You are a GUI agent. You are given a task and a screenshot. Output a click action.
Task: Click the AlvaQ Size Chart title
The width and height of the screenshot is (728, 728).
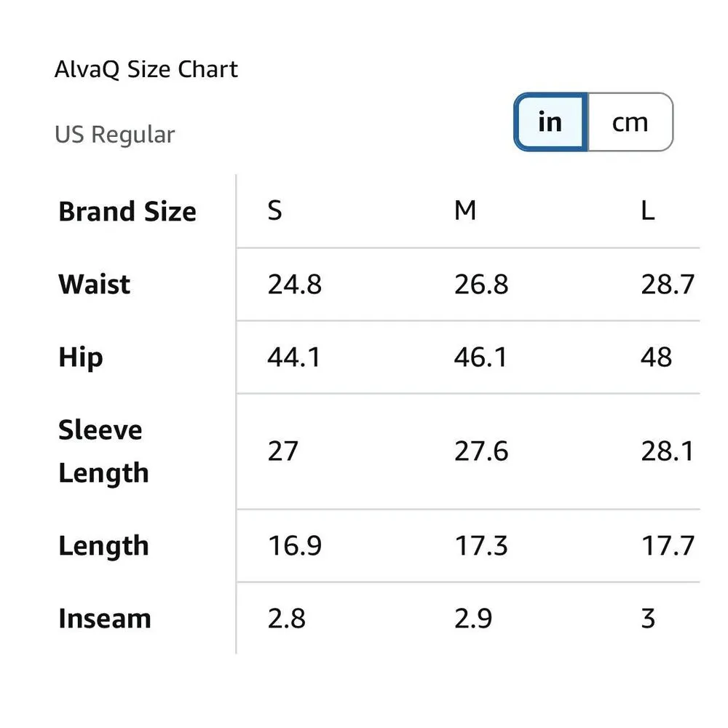(x=146, y=70)
